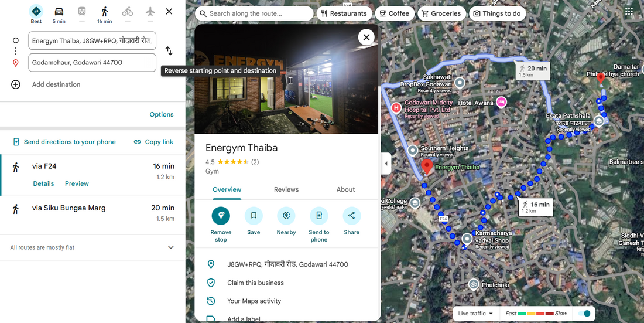Collapse the side panel arrow
Image resolution: width=644 pixels, height=323 pixels.
(x=386, y=164)
